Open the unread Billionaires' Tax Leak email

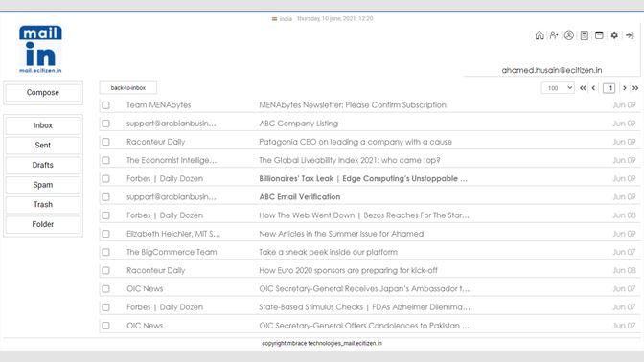[x=363, y=178]
